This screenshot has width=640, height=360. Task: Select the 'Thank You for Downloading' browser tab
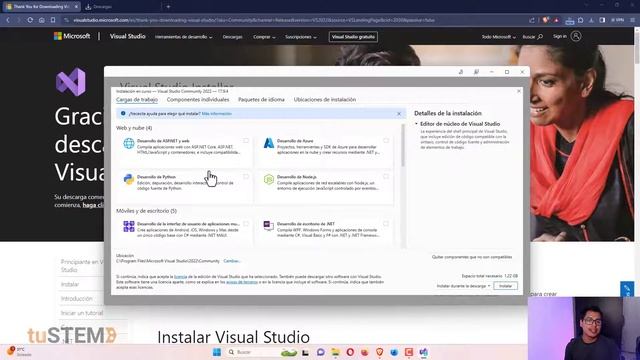[41, 7]
